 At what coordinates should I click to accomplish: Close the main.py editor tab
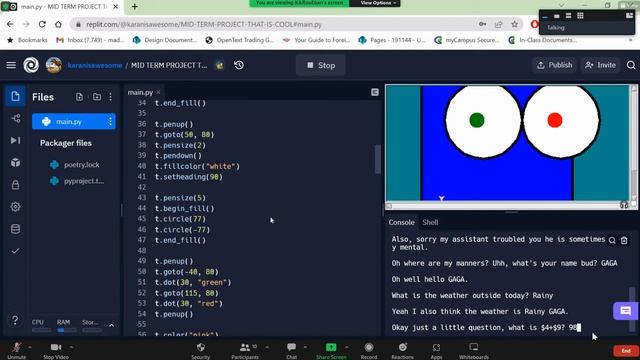(x=158, y=92)
